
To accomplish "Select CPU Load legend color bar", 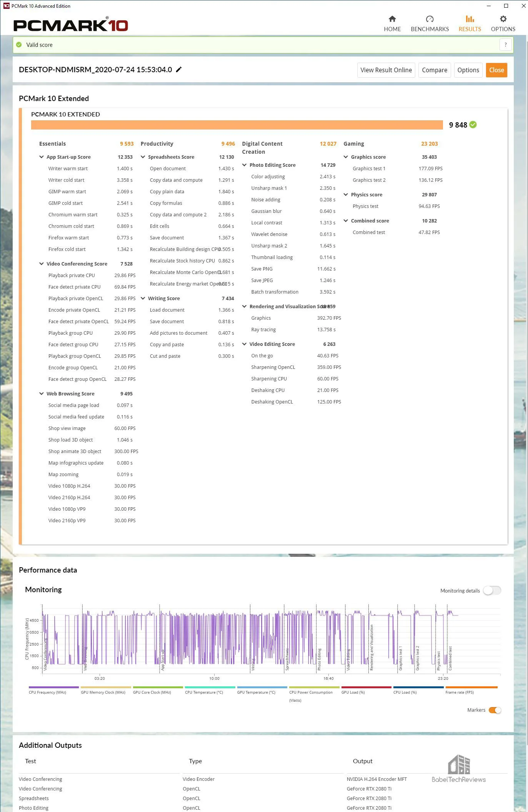I will coord(418,687).
